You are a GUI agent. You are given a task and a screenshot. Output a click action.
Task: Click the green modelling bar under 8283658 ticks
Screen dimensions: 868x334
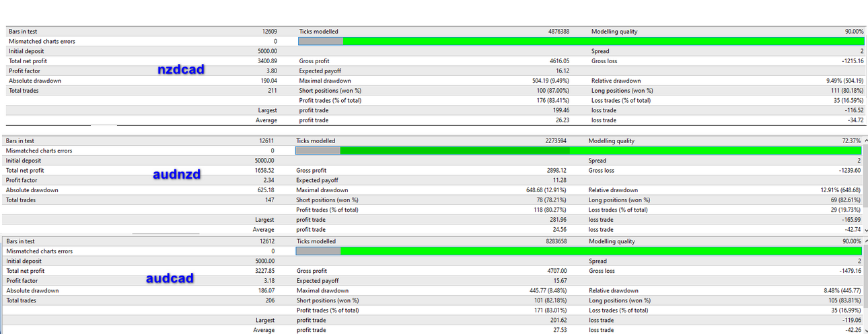pos(579,251)
